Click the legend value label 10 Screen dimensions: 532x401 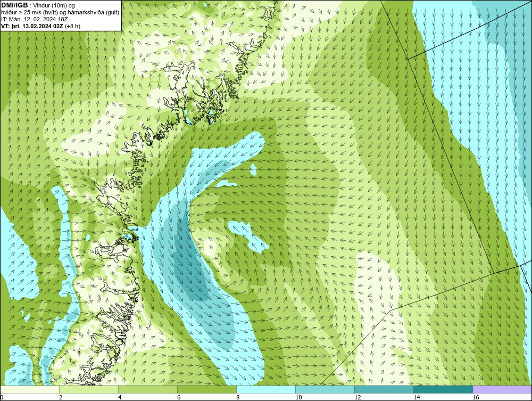[298, 397]
